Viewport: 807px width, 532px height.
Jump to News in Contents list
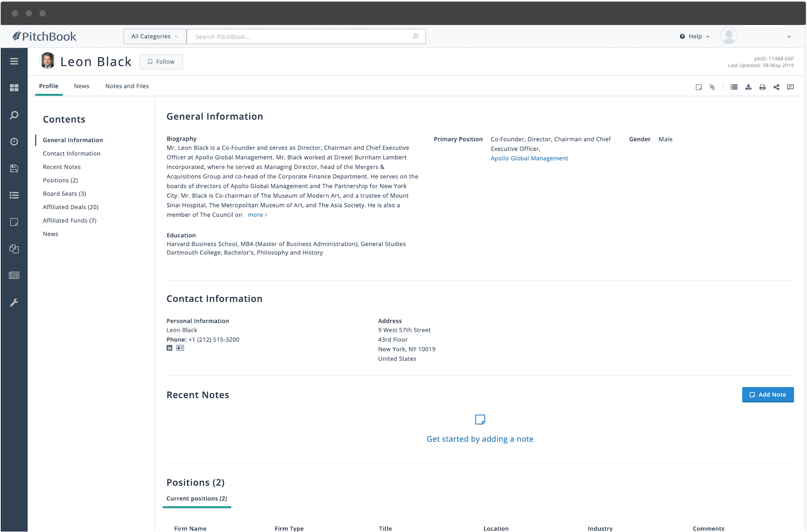click(50, 234)
